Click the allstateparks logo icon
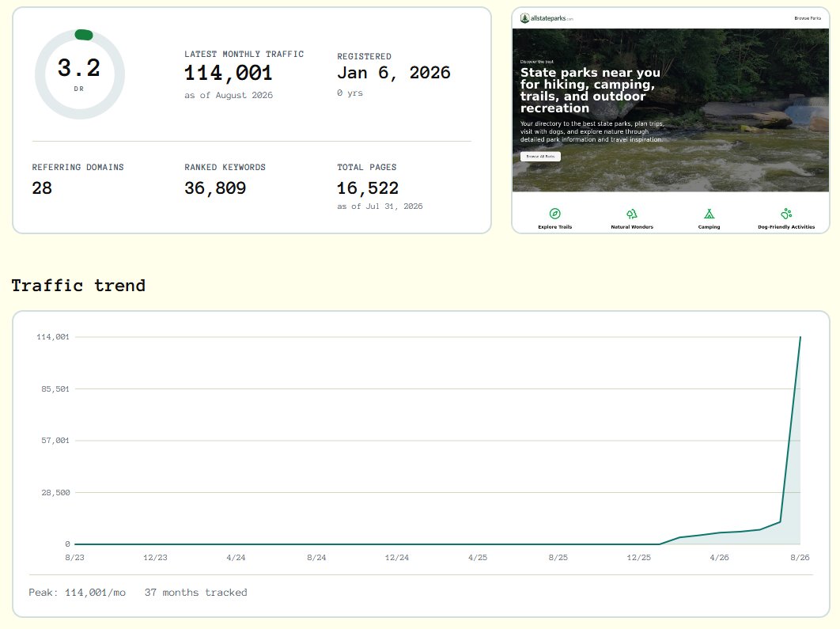The width and height of the screenshot is (840, 629). (524, 18)
